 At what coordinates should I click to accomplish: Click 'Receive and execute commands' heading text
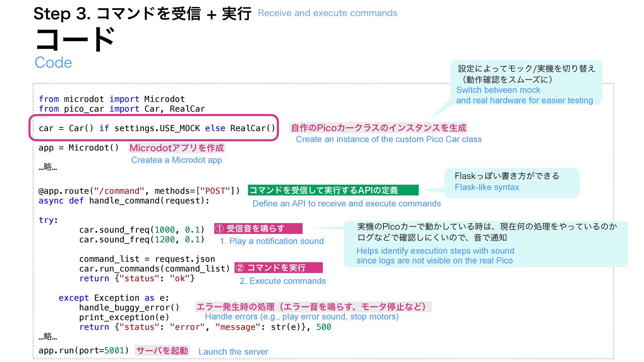pos(327,13)
